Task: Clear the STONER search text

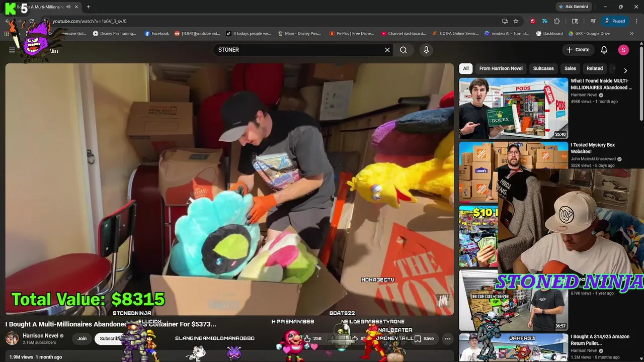Action: (x=387, y=50)
